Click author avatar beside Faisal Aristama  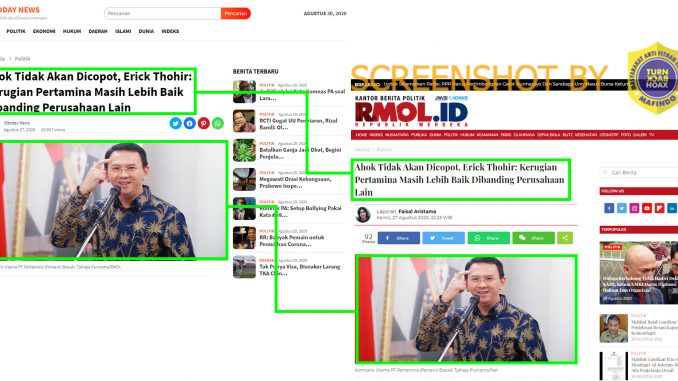(363, 214)
